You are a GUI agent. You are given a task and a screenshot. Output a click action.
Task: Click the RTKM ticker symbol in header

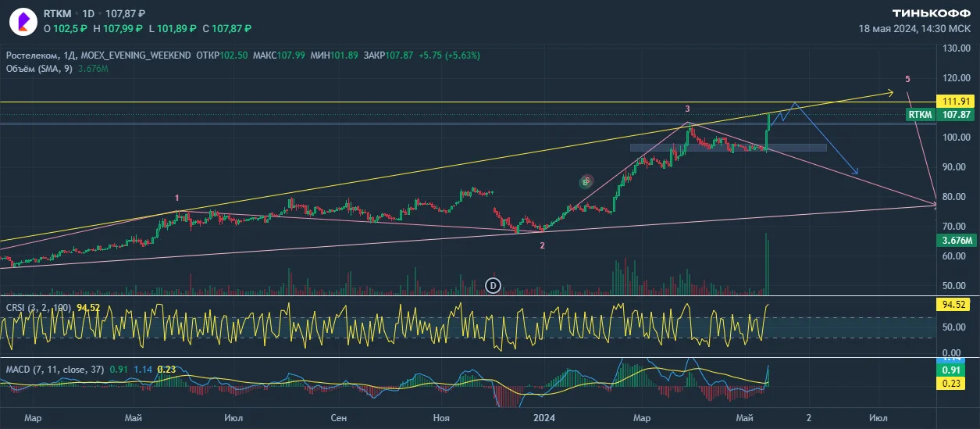coord(57,14)
